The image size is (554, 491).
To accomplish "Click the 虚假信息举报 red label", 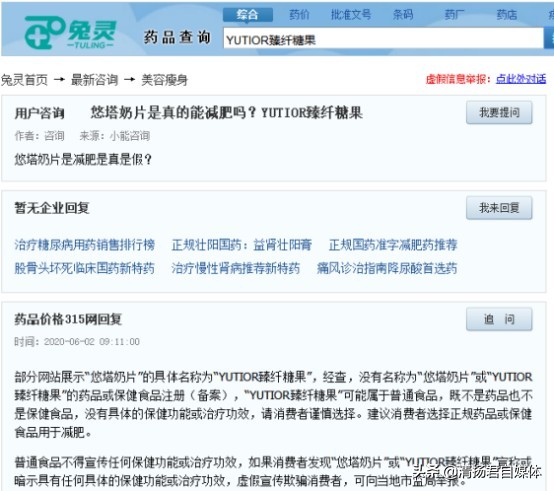I will click(458, 79).
